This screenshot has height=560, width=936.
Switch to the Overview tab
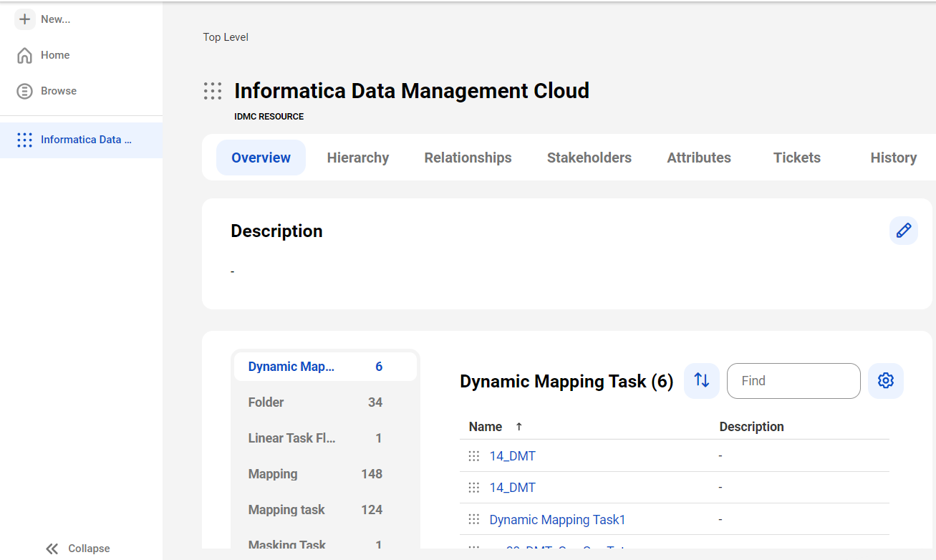point(261,158)
